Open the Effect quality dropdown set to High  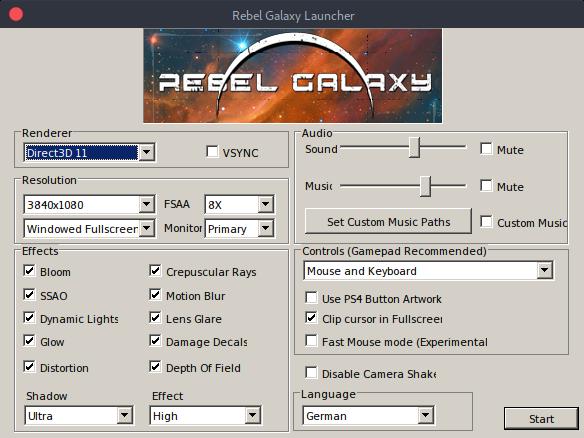[206, 415]
